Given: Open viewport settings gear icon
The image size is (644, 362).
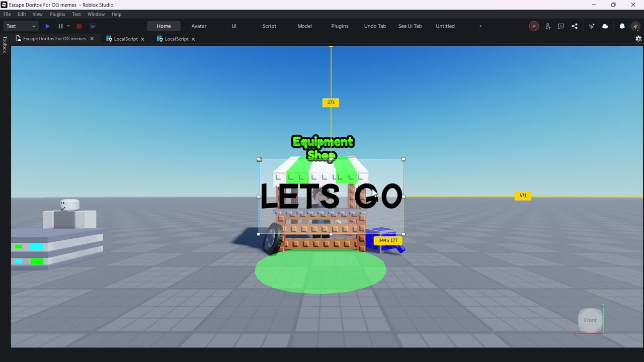Looking at the screenshot, I should pos(638,39).
